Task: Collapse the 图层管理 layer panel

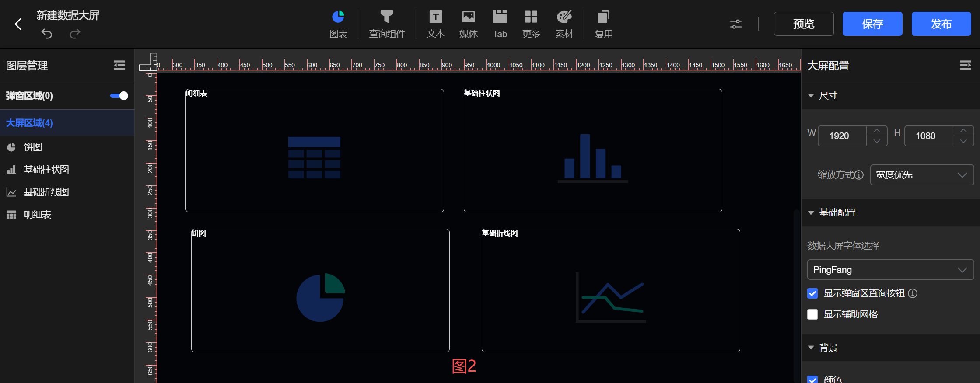Action: pos(119,66)
